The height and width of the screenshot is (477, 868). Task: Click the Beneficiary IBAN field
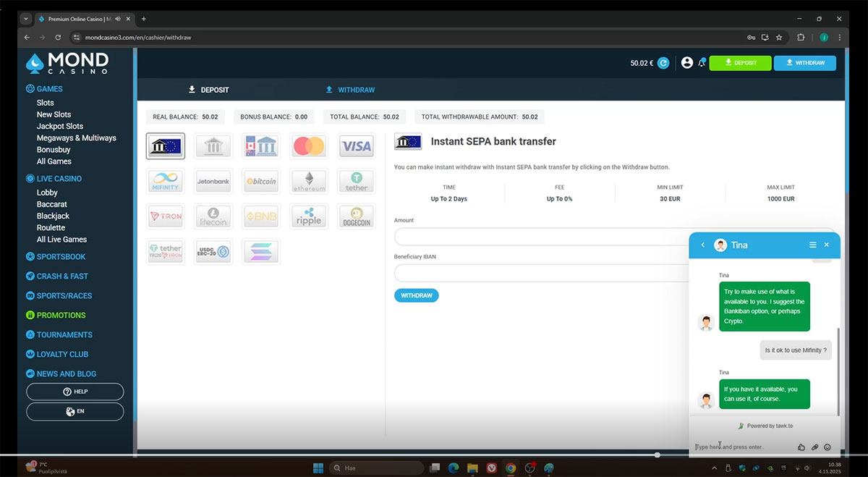click(539, 273)
